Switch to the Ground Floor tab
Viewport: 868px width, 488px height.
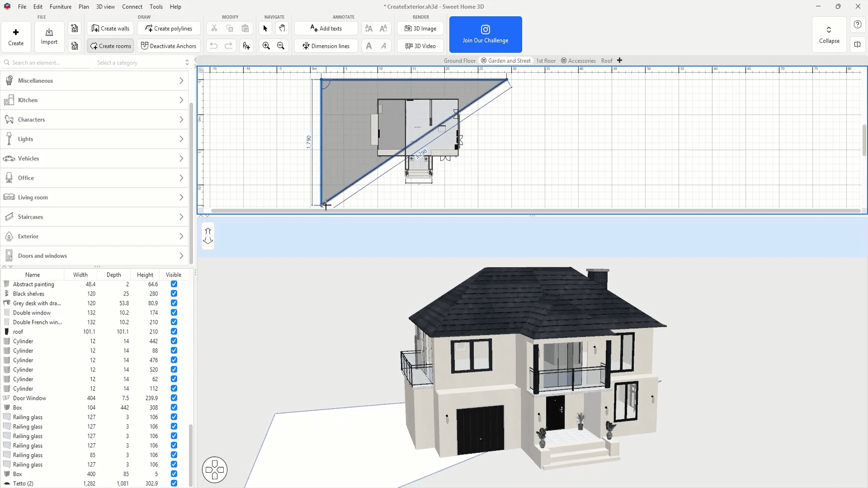[x=459, y=61]
